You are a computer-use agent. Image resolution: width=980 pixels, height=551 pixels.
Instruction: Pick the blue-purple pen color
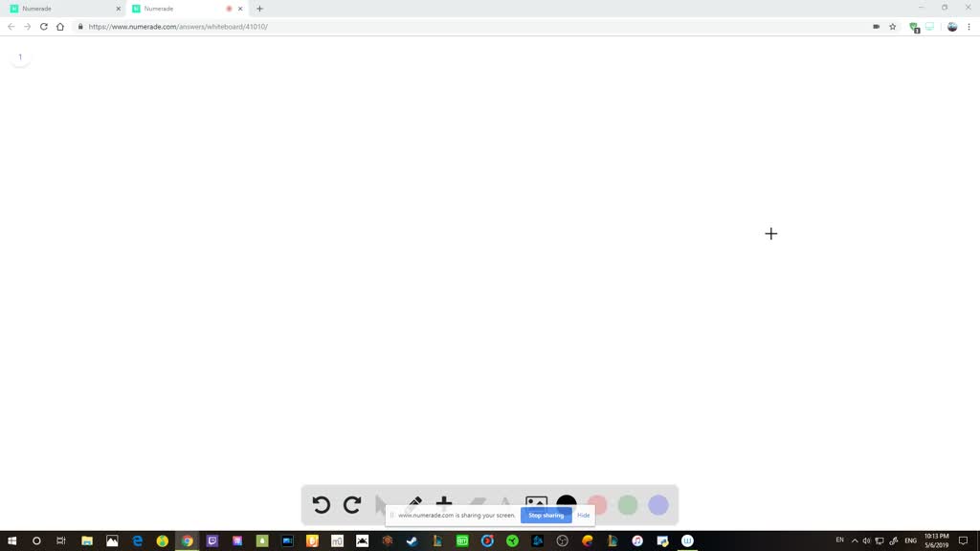pos(658,505)
